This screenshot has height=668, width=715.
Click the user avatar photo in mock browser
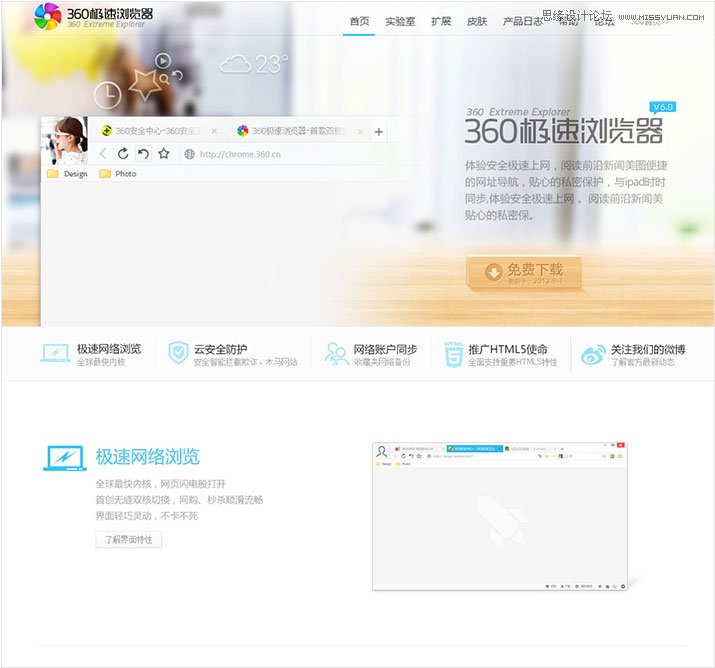[64, 140]
